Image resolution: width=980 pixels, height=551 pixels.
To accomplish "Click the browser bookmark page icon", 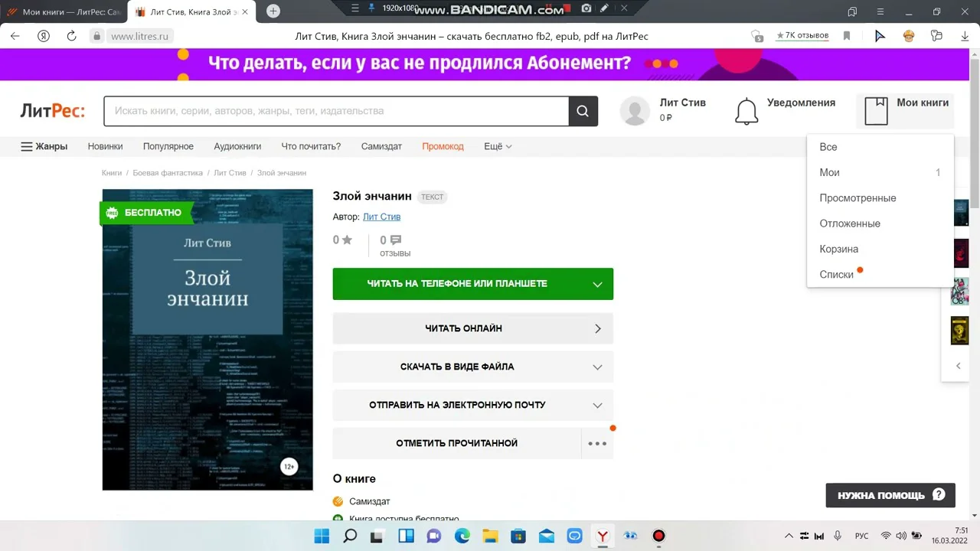I will (x=847, y=36).
